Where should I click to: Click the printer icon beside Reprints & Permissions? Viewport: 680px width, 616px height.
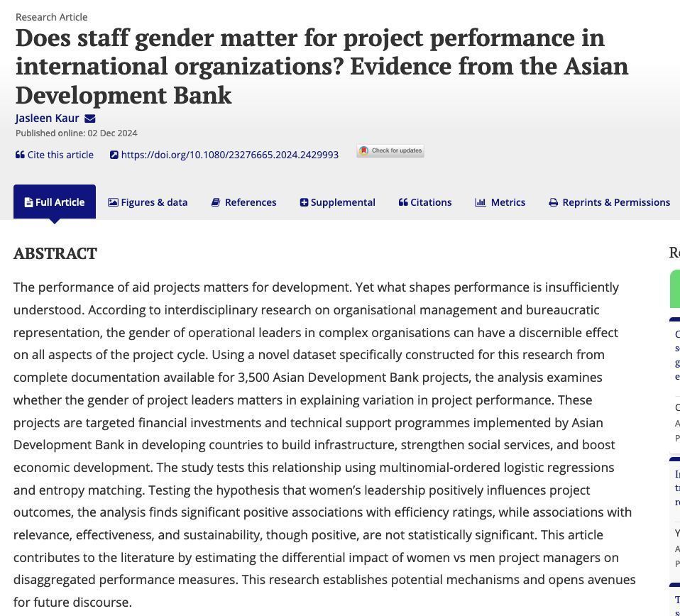pyautogui.click(x=554, y=202)
